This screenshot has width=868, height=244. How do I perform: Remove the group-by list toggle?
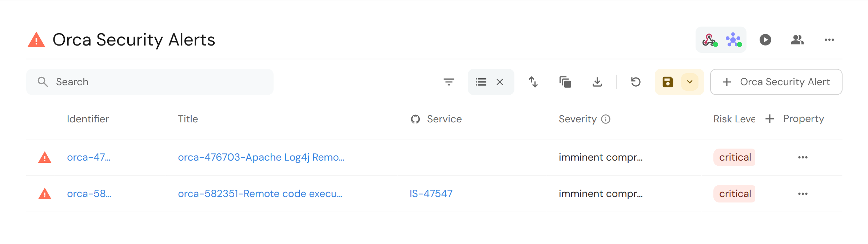pyautogui.click(x=500, y=82)
